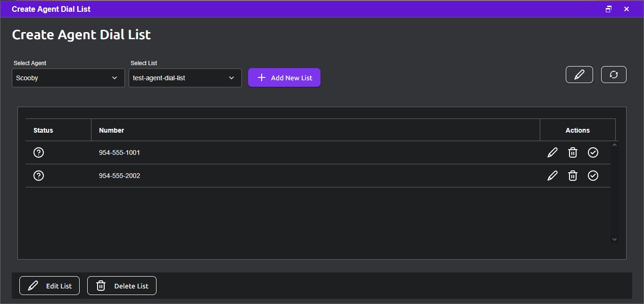Click the table scrollbar up arrow
Screen dimensions: 644x304
pyautogui.click(x=614, y=145)
